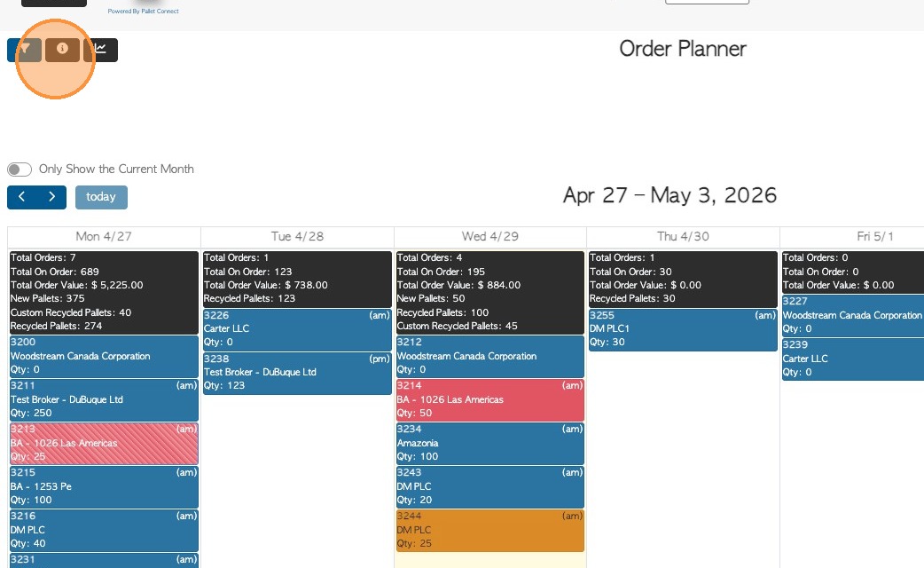Select red order 3214 BA - 1026 Las Americas
The width and height of the screenshot is (924, 568).
click(x=489, y=399)
